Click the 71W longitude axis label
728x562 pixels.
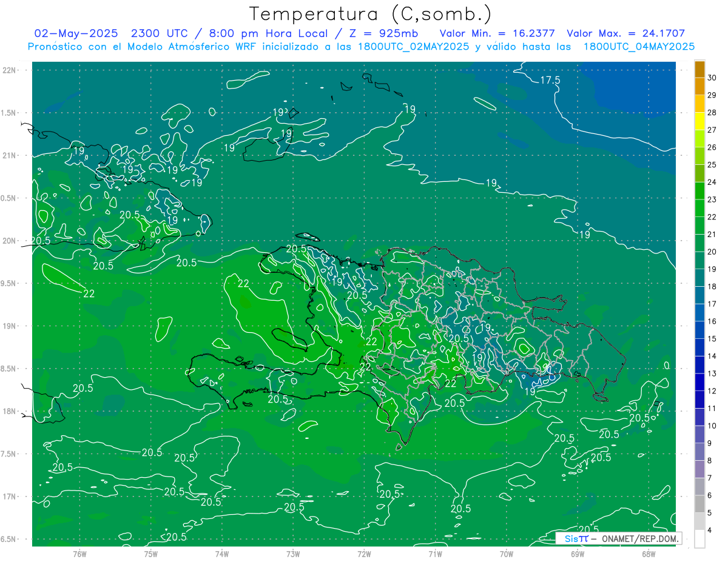click(435, 554)
